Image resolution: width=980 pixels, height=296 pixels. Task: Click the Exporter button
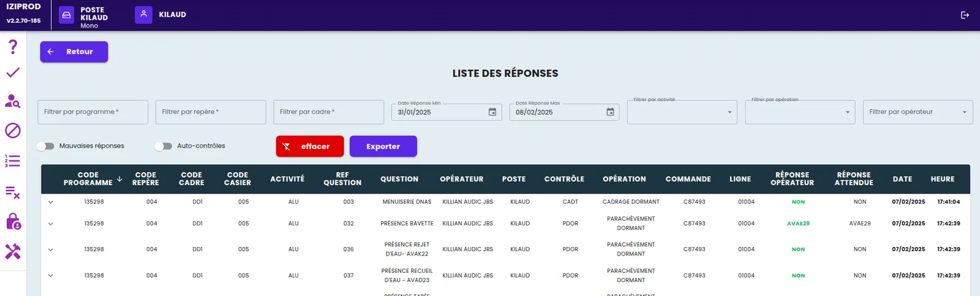click(x=383, y=146)
